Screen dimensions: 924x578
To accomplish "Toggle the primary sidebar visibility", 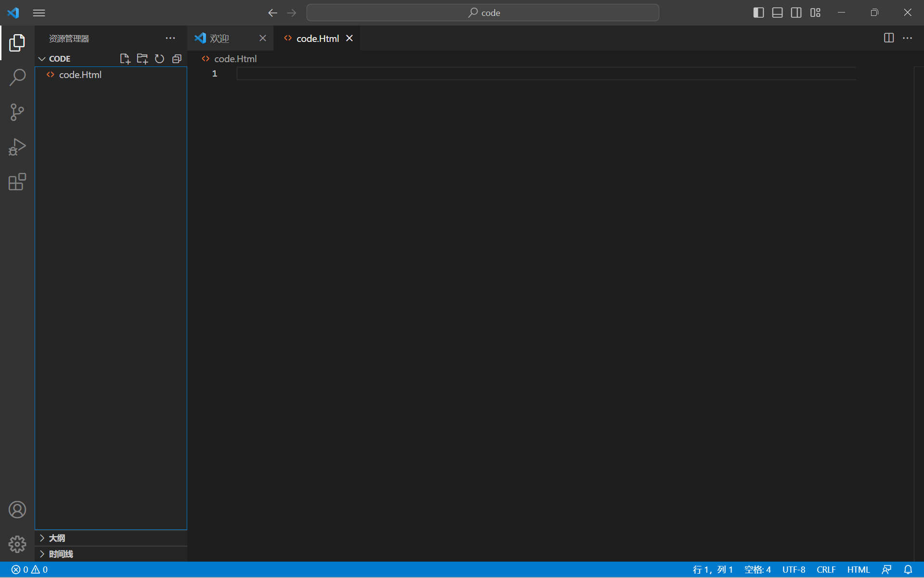I will pyautogui.click(x=758, y=13).
